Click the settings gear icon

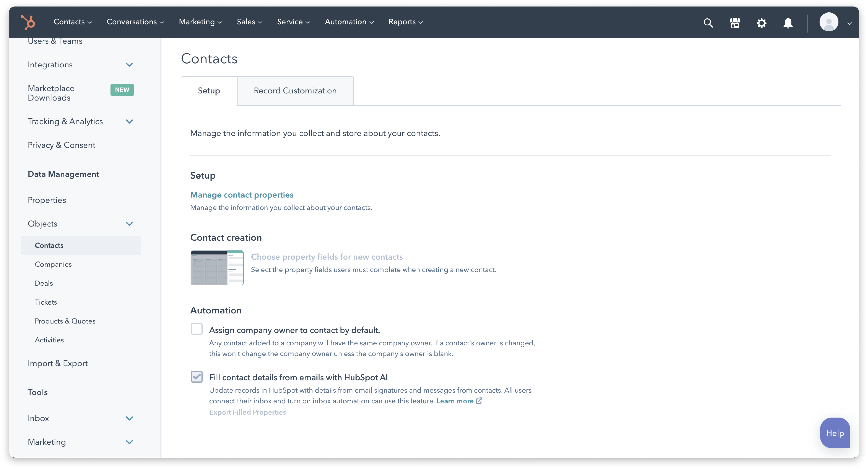(x=761, y=23)
